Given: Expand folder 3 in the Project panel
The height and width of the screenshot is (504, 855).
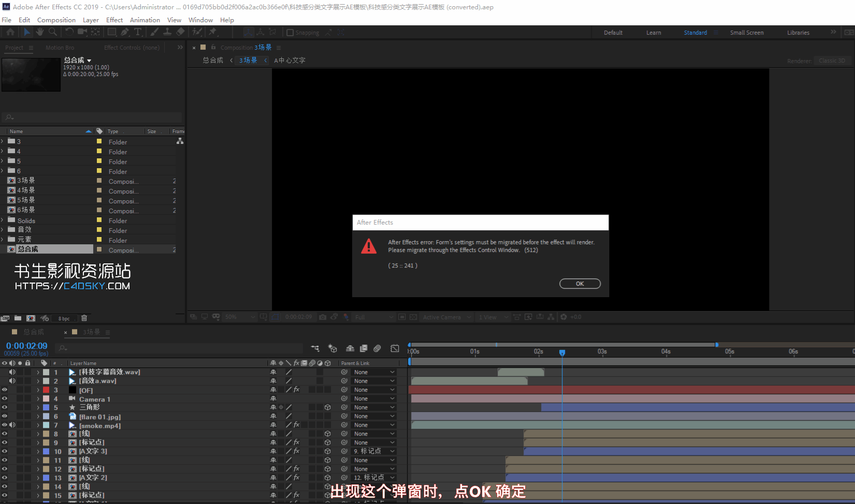Looking at the screenshot, I should [x=3, y=141].
